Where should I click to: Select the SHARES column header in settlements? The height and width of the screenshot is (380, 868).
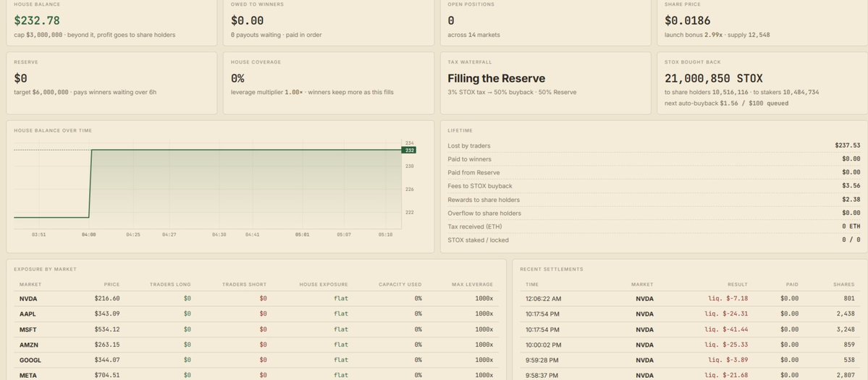843,284
